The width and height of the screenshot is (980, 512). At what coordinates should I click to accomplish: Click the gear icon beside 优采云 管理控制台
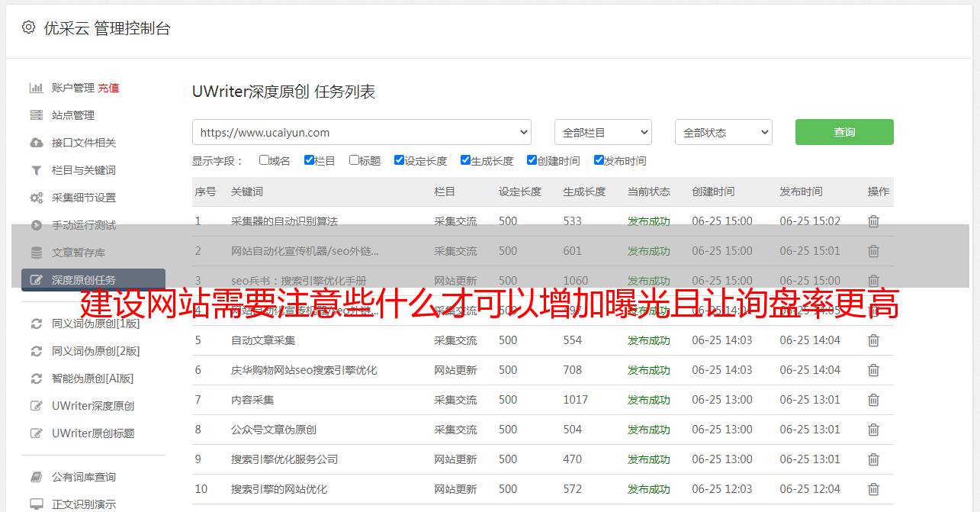28,27
